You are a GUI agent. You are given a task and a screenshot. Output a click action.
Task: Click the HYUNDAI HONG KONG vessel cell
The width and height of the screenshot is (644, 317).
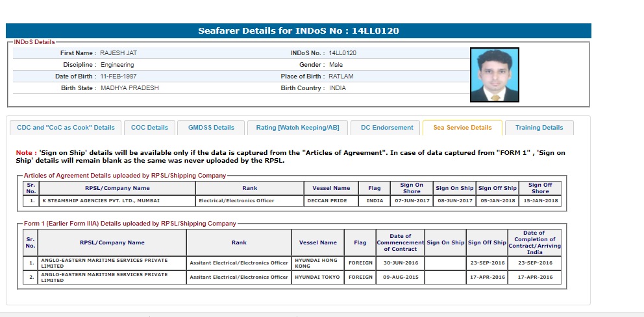click(x=318, y=263)
